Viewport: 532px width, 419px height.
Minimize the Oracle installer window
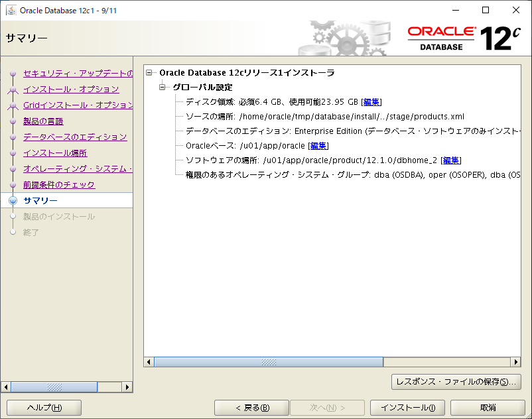click(456, 10)
